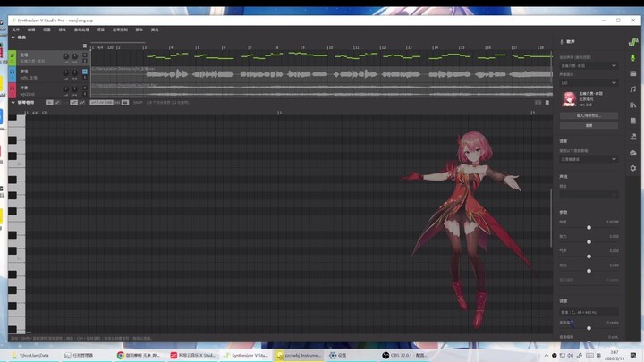Image resolution: width=644 pixels, height=362 pixels.
Task: Mute the red headphone accompaniment track
Action: click(85, 88)
